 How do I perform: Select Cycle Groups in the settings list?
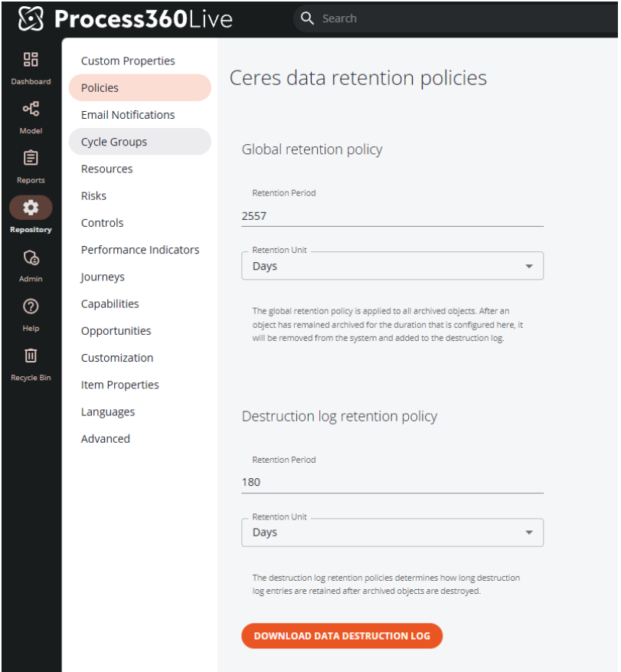coord(114,142)
